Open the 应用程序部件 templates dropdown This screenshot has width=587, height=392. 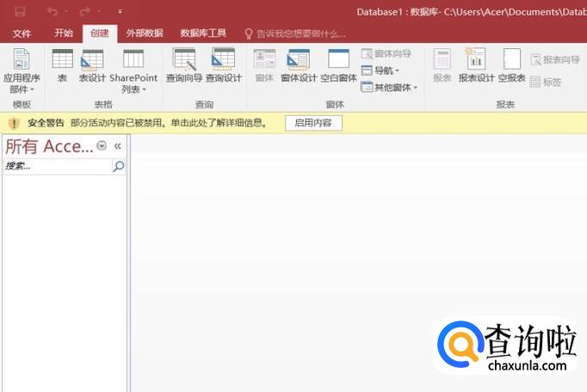click(22, 71)
